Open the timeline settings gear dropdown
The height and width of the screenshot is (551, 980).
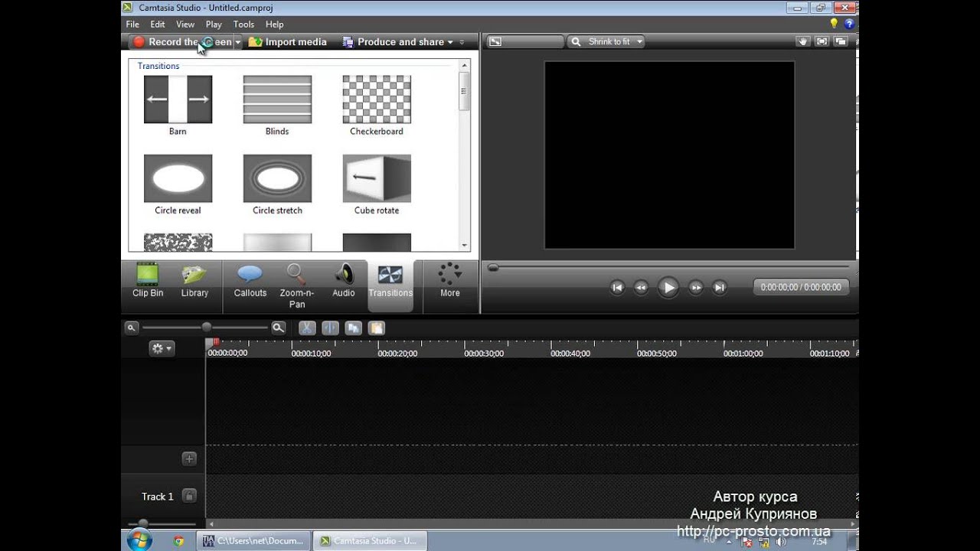(x=162, y=348)
